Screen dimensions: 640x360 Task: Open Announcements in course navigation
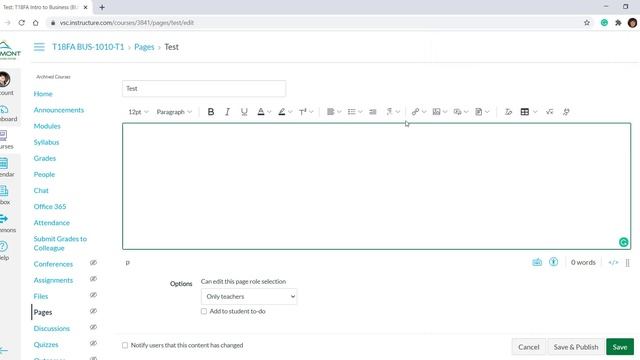pos(59,110)
